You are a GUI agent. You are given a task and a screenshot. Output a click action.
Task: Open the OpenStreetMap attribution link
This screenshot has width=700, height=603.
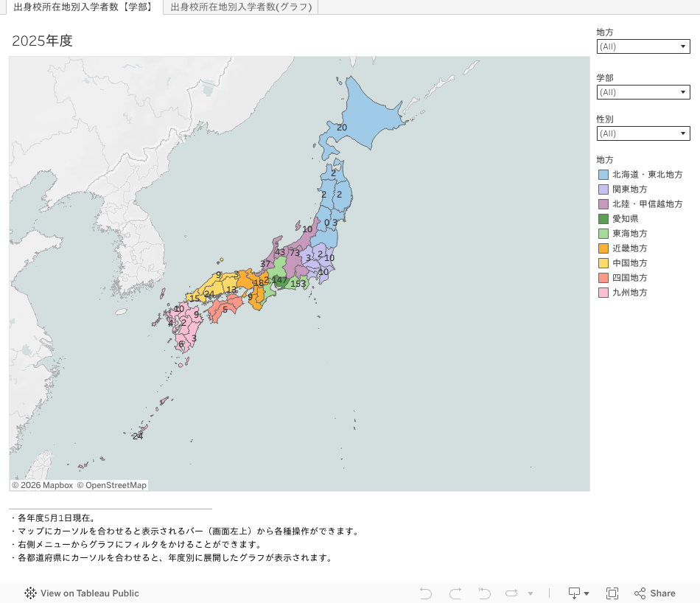111,485
